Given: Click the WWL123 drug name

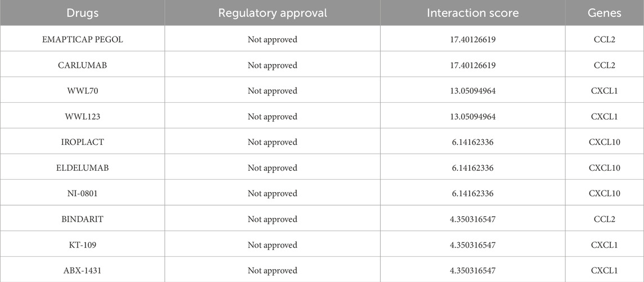Looking at the screenshot, I should [x=82, y=117].
